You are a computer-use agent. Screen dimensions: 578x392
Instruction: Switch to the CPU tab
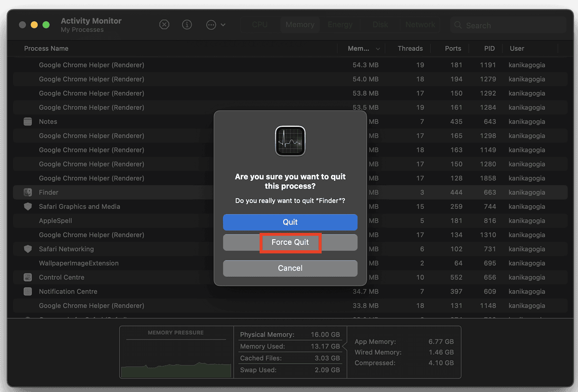pos(260,25)
